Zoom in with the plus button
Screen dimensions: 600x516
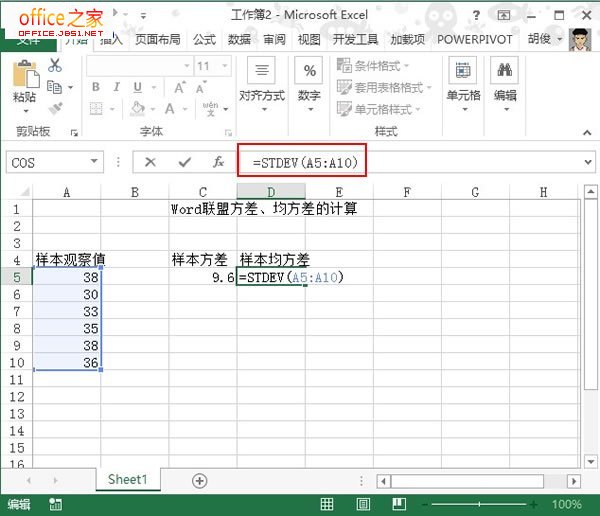(533, 505)
